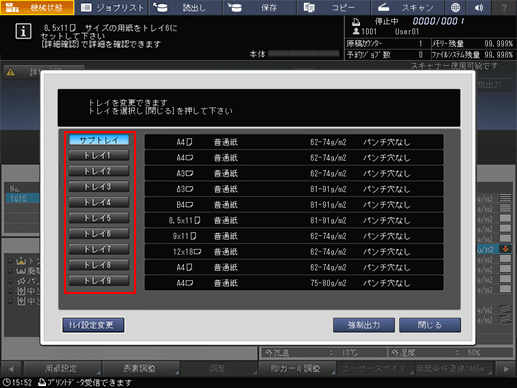This screenshot has height=388, width=517.
Task: Select トレイ3
Action: [99, 187]
